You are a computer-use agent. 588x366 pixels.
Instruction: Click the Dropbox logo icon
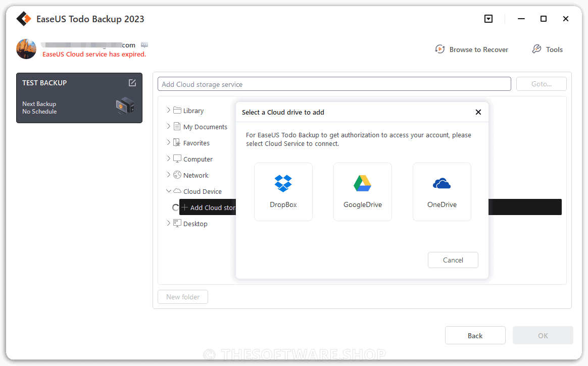(x=283, y=183)
